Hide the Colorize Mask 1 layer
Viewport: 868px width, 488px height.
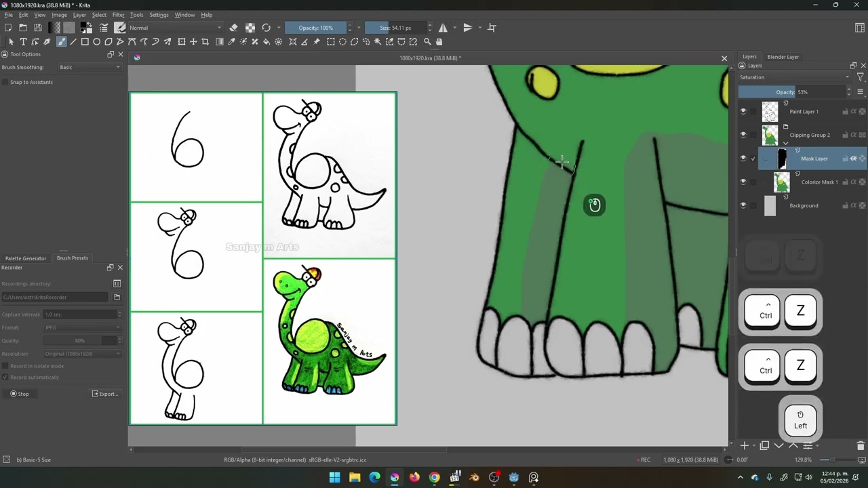click(x=743, y=182)
